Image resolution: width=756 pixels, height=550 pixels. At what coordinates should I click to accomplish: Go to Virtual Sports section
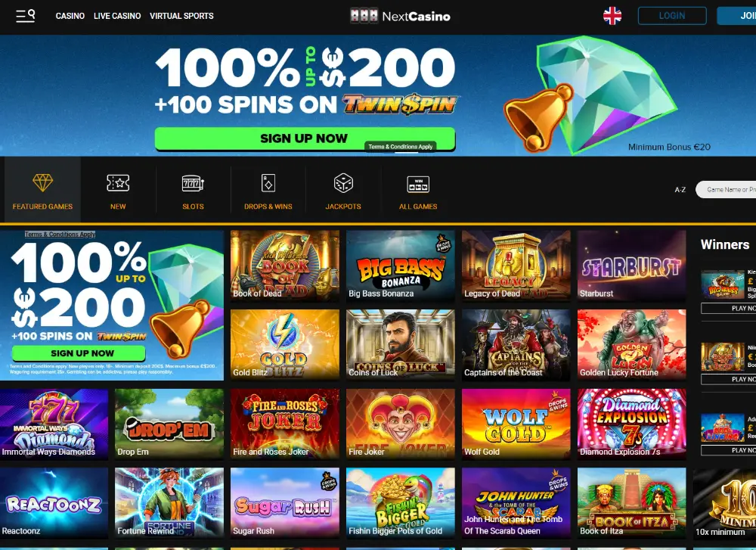pos(181,16)
